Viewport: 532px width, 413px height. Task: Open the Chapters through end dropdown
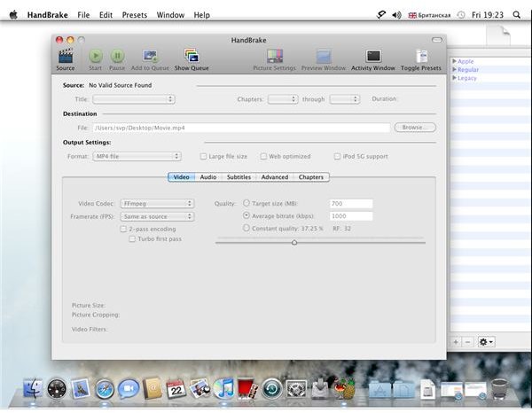(345, 99)
